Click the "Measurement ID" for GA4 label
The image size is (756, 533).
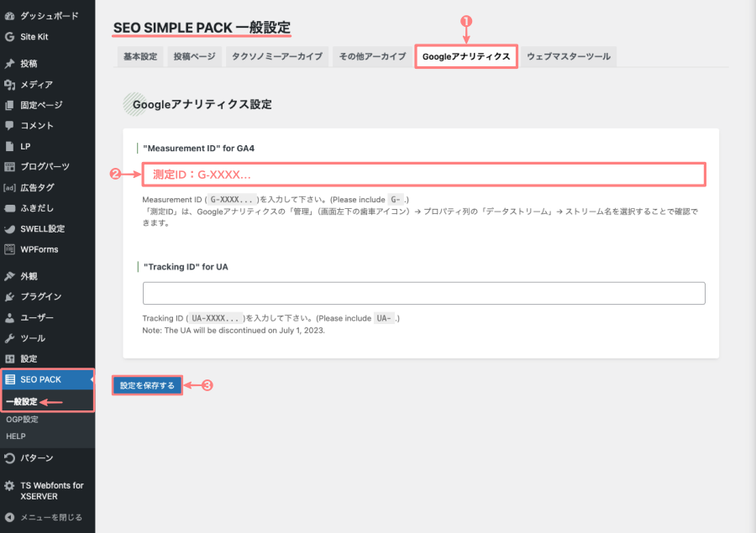pyautogui.click(x=198, y=149)
